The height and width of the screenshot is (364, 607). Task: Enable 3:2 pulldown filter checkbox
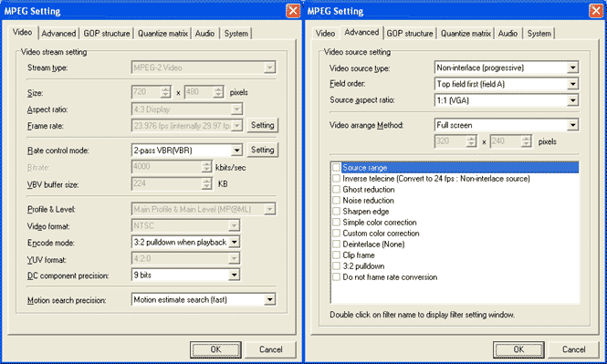coord(336,266)
